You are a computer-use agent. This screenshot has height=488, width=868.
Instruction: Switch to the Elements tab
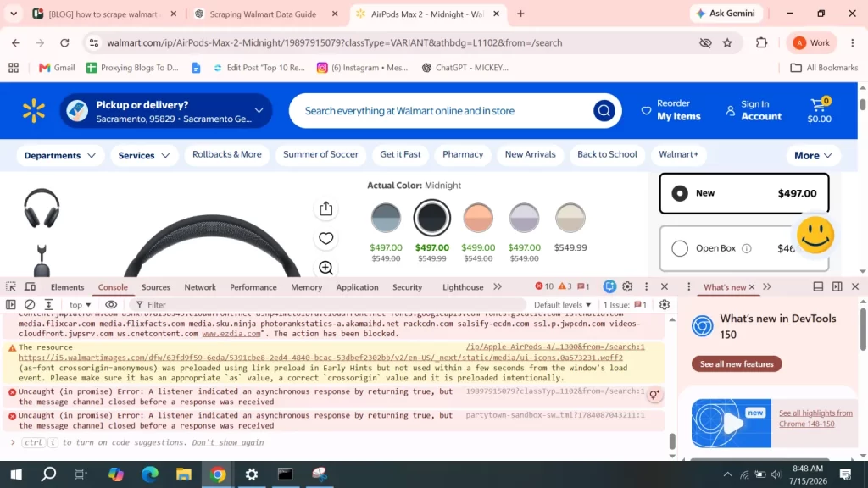click(x=68, y=287)
